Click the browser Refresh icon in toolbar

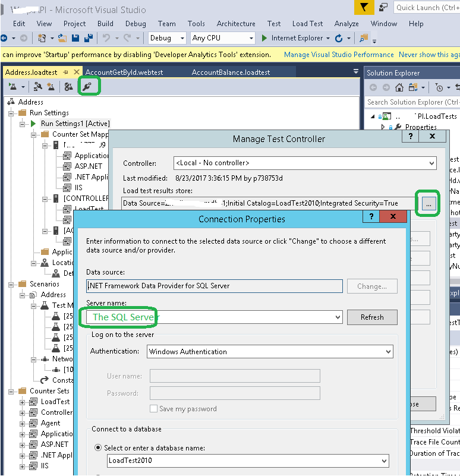(339, 38)
